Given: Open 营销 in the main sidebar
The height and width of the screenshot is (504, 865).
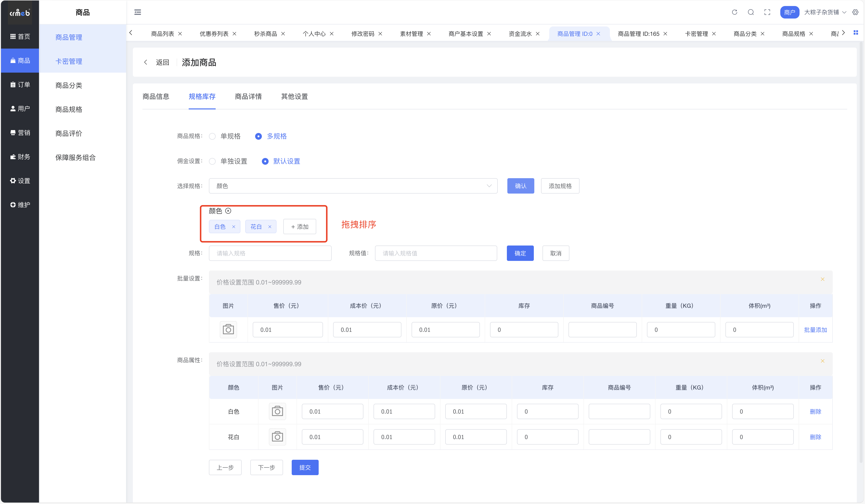Looking at the screenshot, I should pos(20,132).
